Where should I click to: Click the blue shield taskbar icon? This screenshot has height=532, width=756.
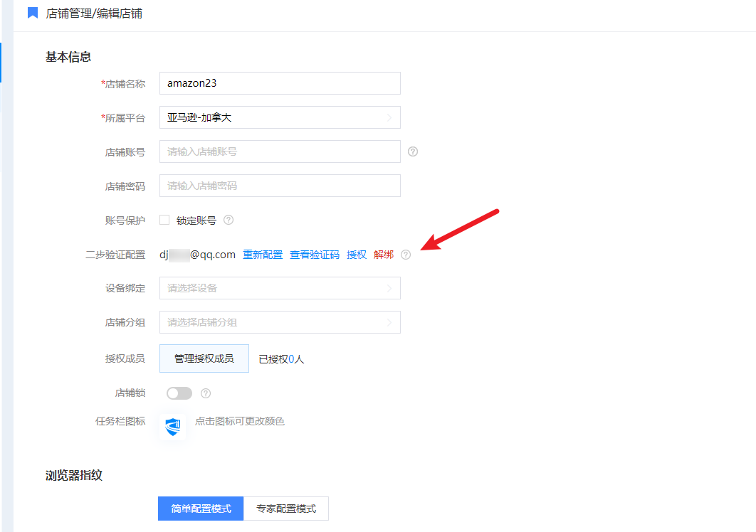tap(173, 427)
